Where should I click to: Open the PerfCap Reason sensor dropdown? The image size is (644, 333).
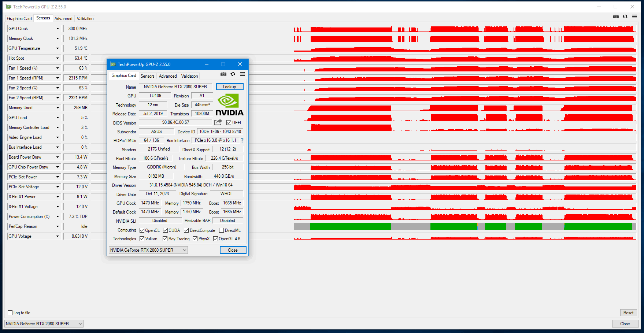(58, 226)
